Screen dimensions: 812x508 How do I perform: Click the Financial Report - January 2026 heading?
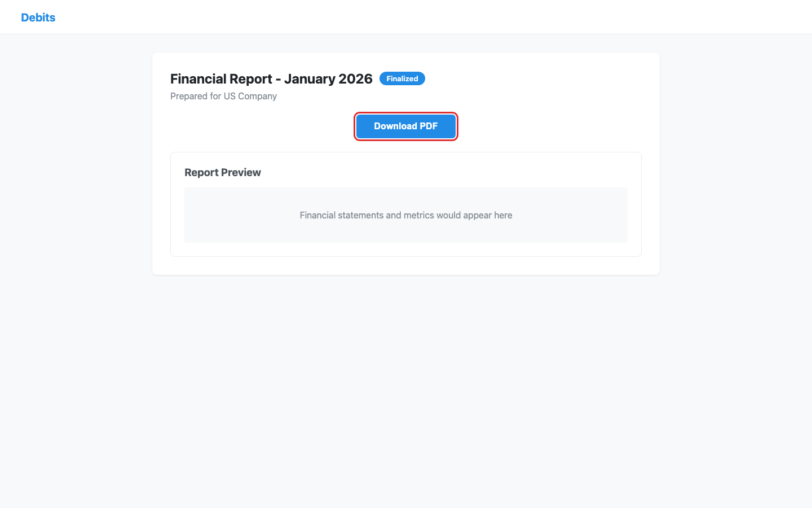tap(271, 79)
